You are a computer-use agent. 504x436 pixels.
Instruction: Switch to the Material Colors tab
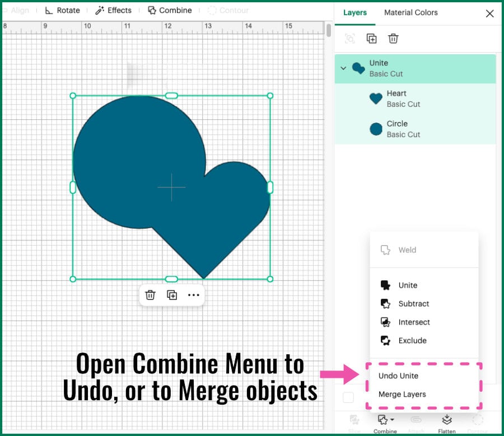tap(411, 12)
